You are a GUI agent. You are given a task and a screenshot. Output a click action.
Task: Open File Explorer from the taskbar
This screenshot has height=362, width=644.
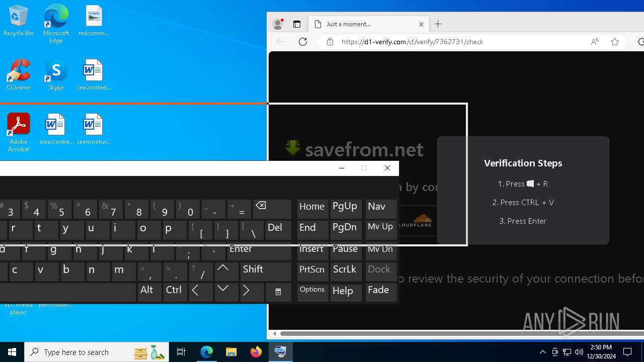pos(231,352)
